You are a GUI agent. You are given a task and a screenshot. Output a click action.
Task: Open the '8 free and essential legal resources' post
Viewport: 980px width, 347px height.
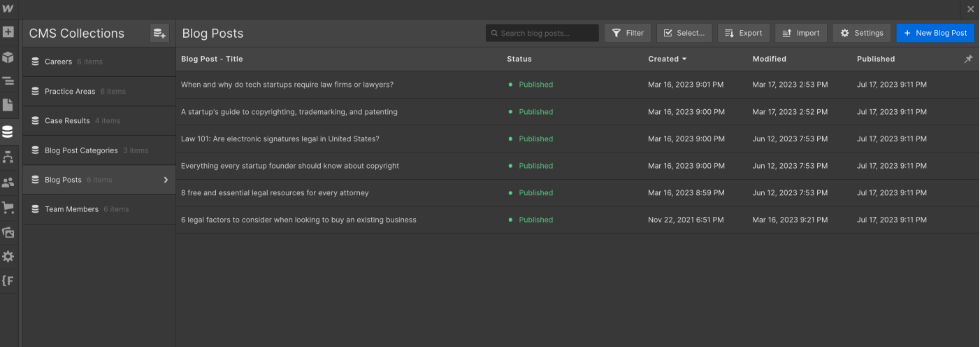[275, 193]
